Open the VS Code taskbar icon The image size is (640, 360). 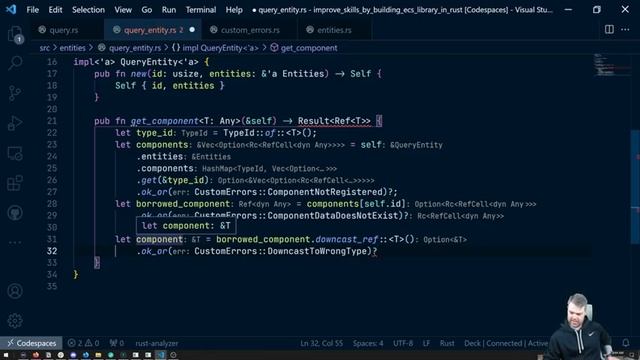[x=161, y=355]
